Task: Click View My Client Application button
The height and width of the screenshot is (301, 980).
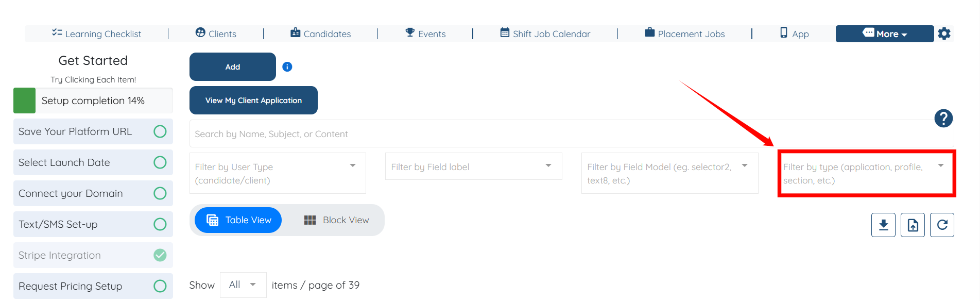Action: click(253, 101)
